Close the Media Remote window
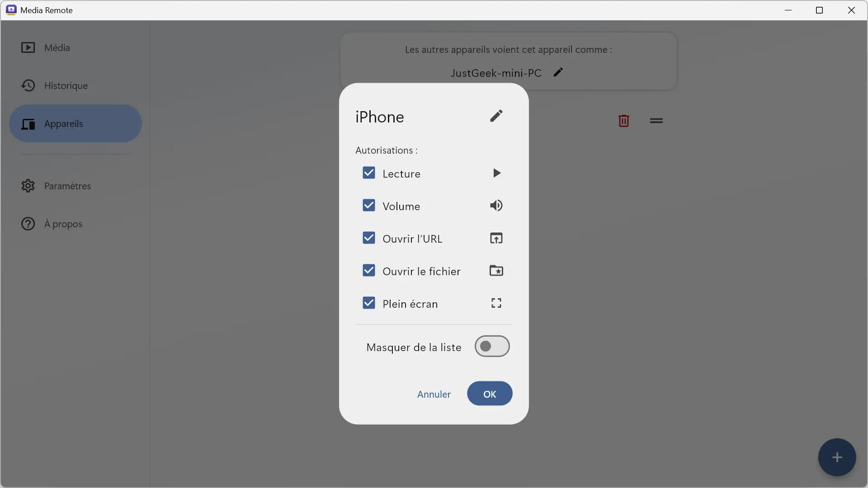Image resolution: width=868 pixels, height=488 pixels. click(x=851, y=10)
